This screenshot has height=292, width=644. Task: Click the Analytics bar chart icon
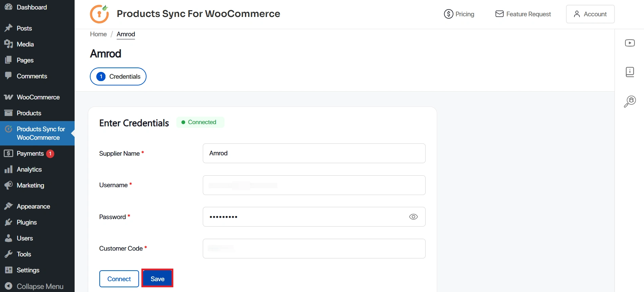point(8,169)
